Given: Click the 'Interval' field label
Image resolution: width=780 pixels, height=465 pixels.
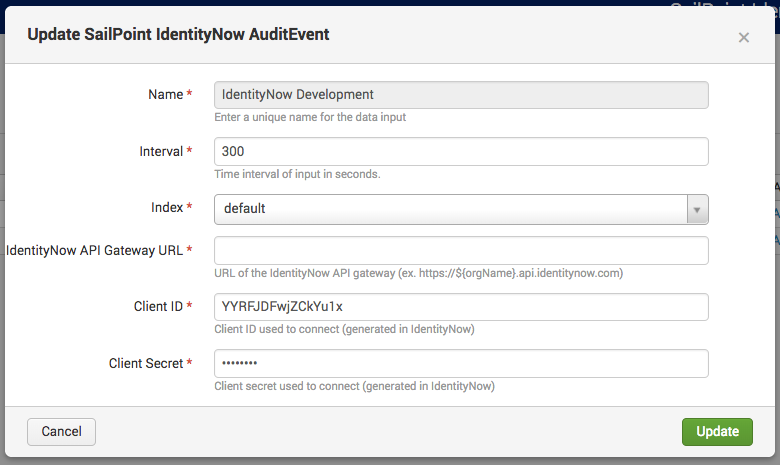Looking at the screenshot, I should (161, 151).
